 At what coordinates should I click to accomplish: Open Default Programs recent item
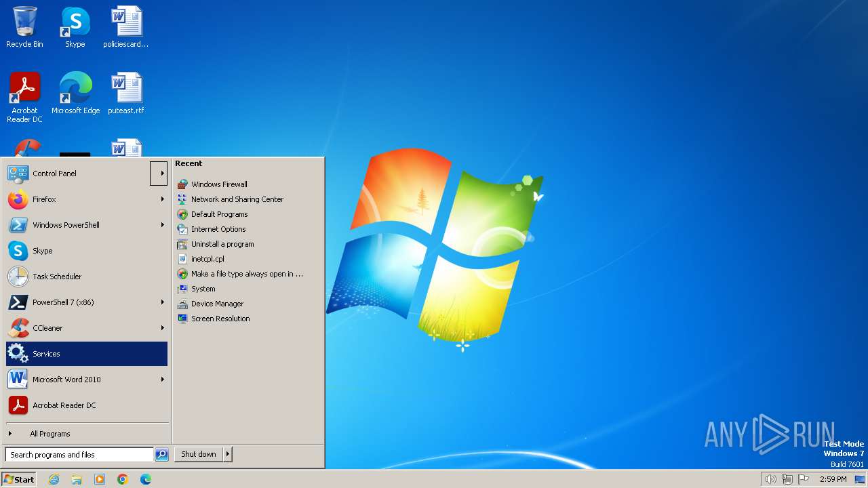tap(212, 214)
